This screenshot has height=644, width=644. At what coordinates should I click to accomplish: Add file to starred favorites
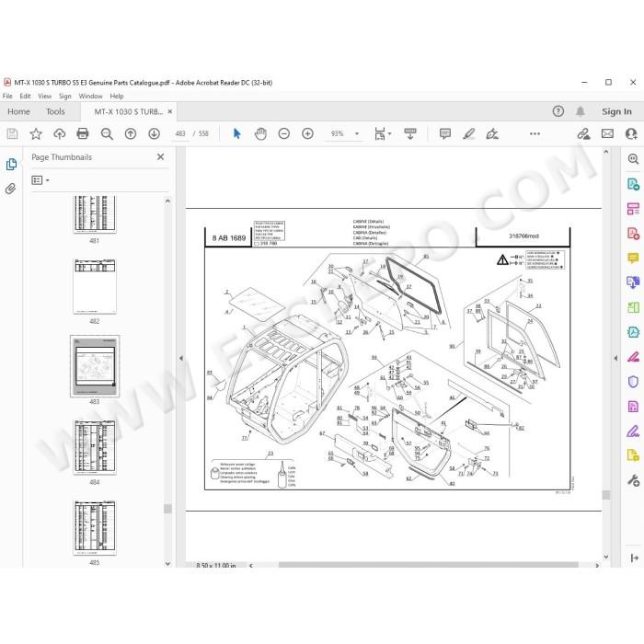click(36, 134)
